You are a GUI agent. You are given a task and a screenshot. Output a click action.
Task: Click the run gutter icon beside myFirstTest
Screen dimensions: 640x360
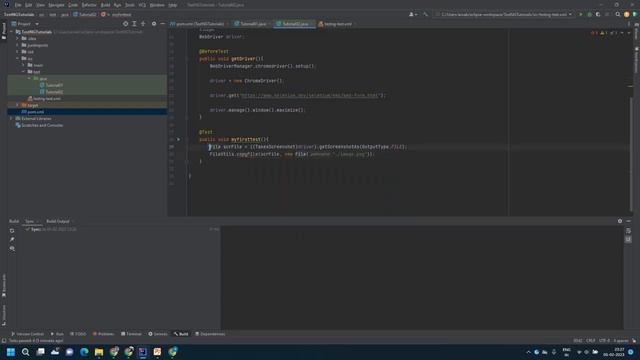pos(178,139)
